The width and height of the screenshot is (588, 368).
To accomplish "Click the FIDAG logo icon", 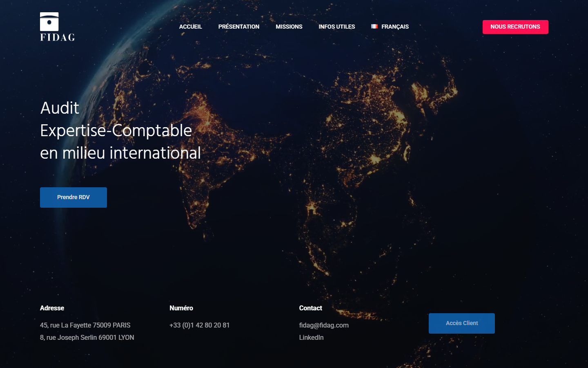I will coord(57,27).
